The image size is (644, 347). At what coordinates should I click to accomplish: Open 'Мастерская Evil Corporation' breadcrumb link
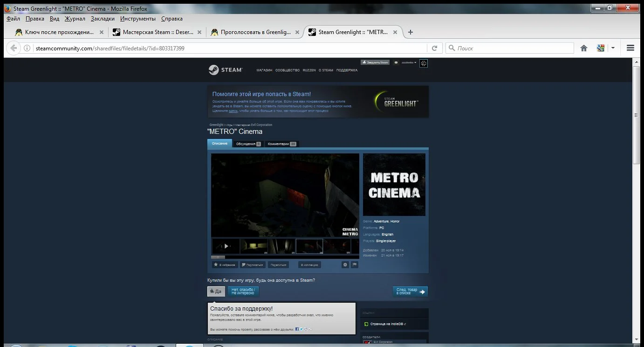254,125
